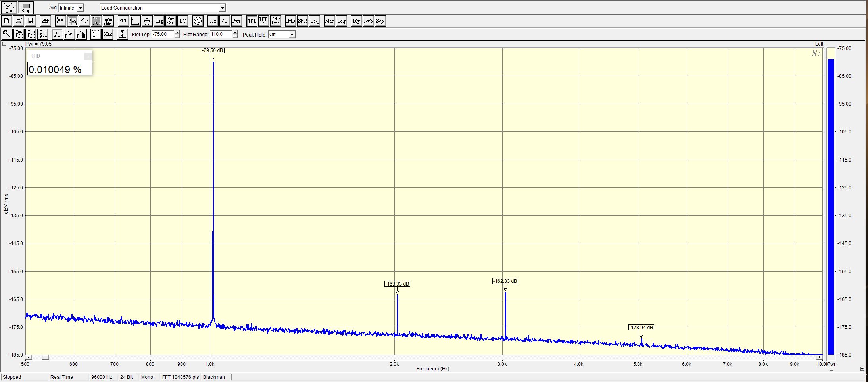
Task: Click the vertical autoscale icon
Action: pos(123,34)
